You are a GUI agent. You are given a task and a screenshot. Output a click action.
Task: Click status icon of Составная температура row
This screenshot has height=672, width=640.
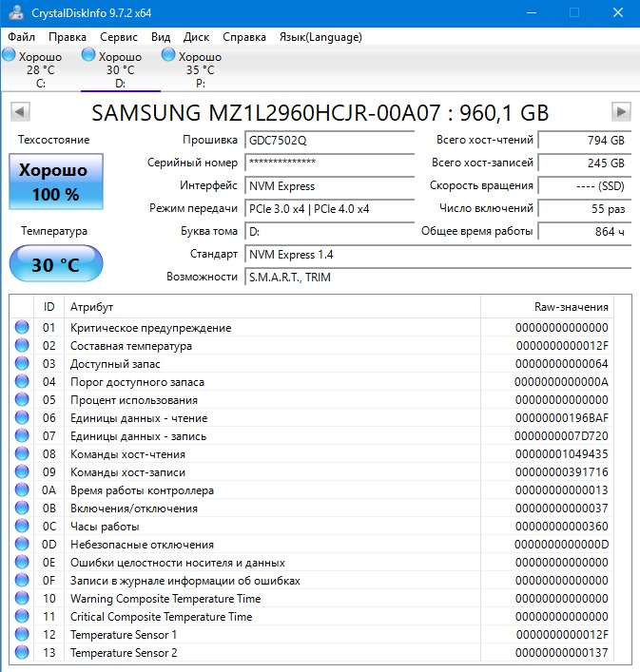[22, 345]
